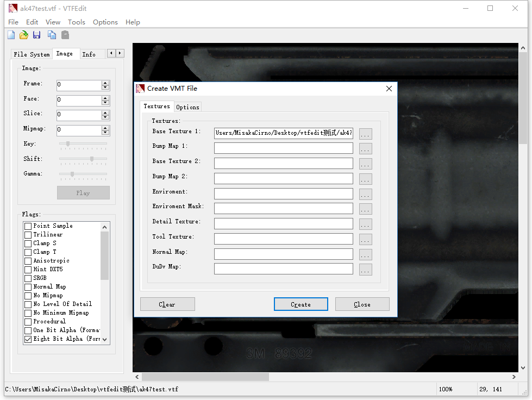Image resolution: width=532 pixels, height=400 pixels.
Task: Click the Clear button
Action: [167, 304]
